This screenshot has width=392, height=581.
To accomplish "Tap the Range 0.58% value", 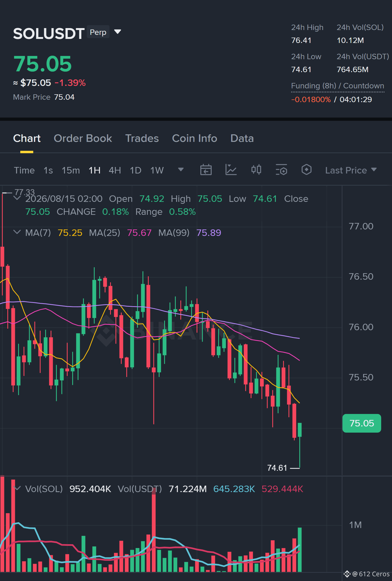I will [182, 212].
